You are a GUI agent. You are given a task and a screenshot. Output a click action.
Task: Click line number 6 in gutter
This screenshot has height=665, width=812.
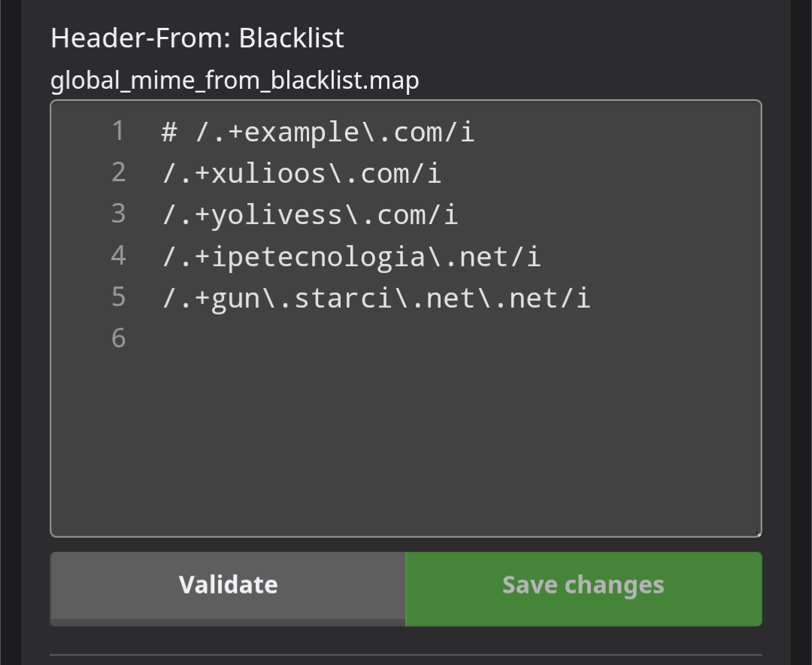pyautogui.click(x=118, y=339)
